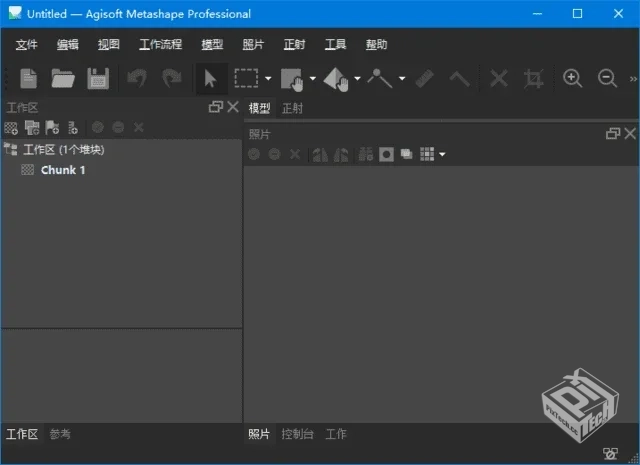Click Rotate right icon in photos toolbar
Viewport: 640px width, 465px height.
tap(341, 154)
